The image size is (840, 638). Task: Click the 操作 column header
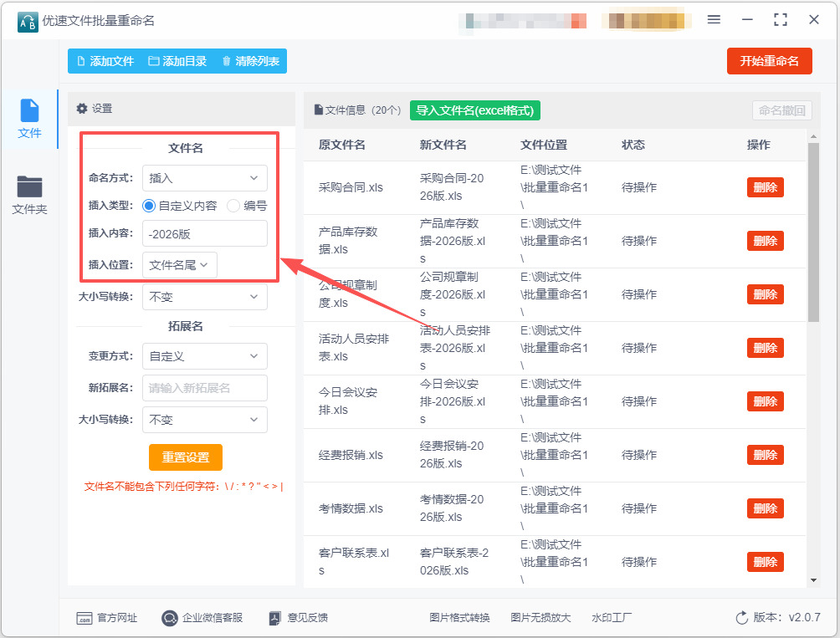(x=759, y=145)
